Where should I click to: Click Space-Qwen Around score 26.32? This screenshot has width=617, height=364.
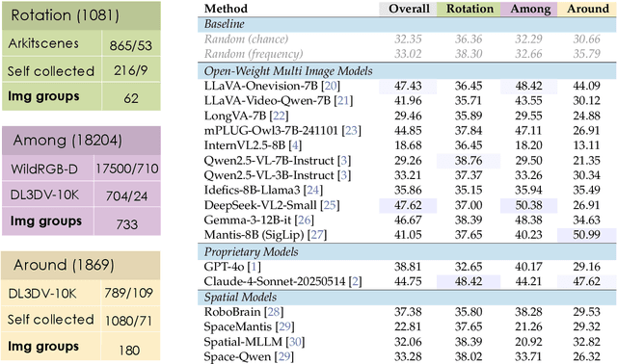pyautogui.click(x=587, y=357)
